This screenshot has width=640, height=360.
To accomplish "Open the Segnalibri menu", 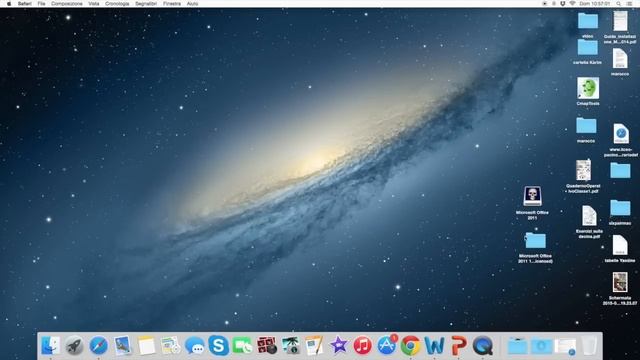I will pyautogui.click(x=146, y=4).
